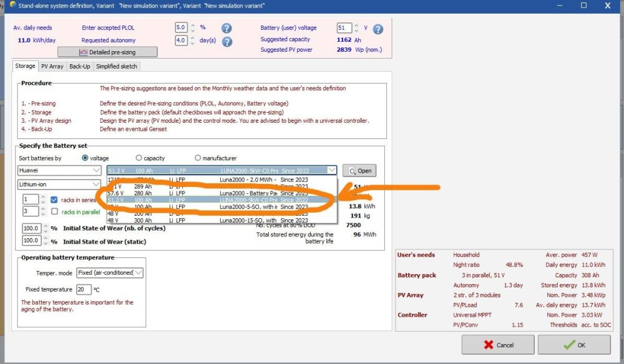Click the PVsyst app icon in title bar

click(x=5, y=5)
